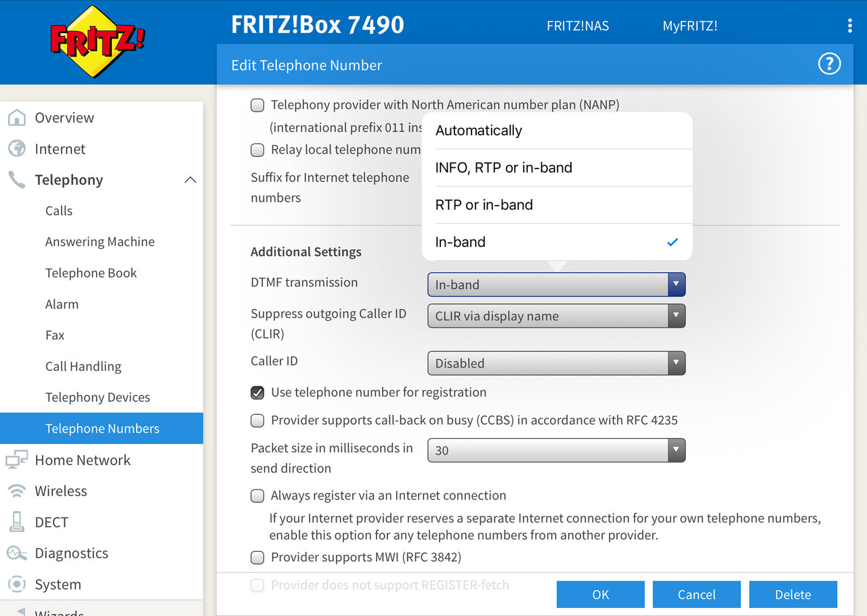The width and height of the screenshot is (867, 616).
Task: Open the DTMF transmission dropdown
Action: click(556, 284)
